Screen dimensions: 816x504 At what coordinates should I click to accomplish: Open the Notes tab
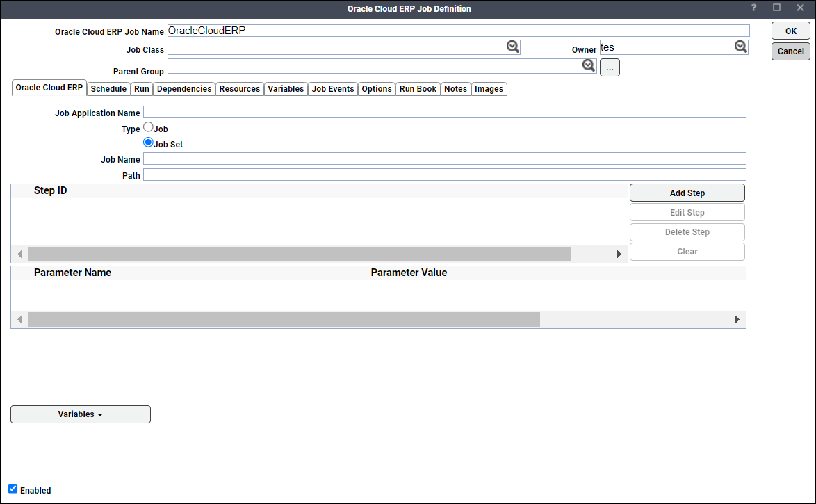click(455, 89)
